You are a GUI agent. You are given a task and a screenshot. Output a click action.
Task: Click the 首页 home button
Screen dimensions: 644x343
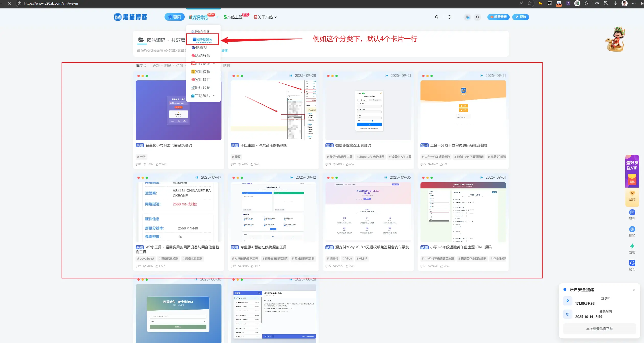click(x=174, y=17)
